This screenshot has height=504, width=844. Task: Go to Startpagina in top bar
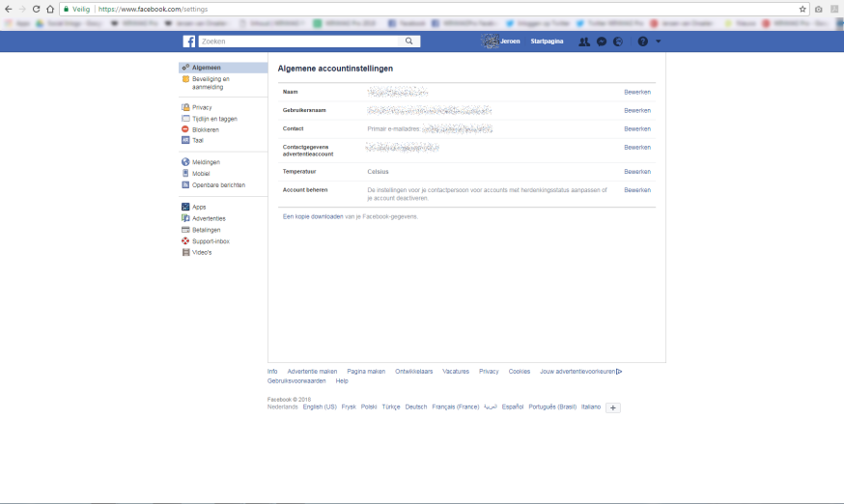547,42
